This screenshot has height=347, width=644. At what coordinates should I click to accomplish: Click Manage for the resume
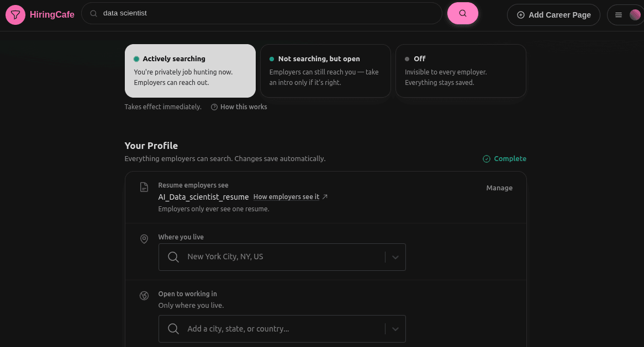click(499, 188)
